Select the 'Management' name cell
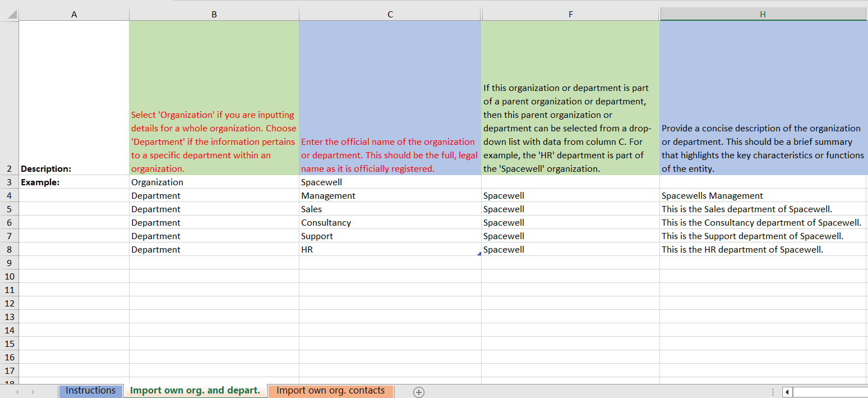 (390, 195)
